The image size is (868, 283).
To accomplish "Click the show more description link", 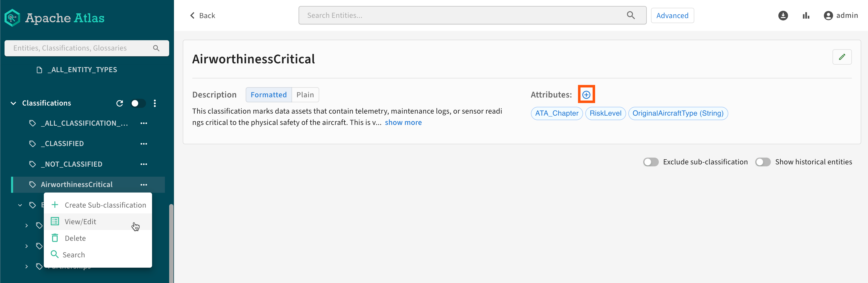I will click(403, 122).
